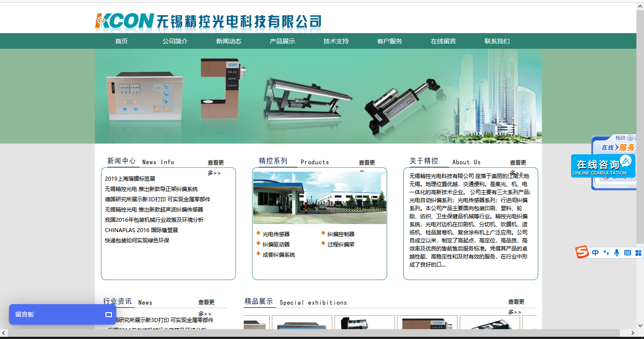Click the orange bullet beside 纠偏控制器

click(323, 233)
